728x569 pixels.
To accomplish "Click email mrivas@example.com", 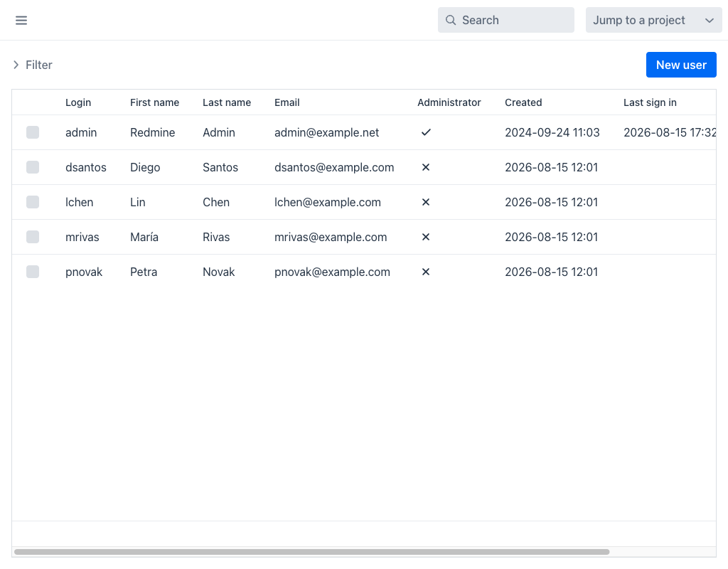I will pyautogui.click(x=330, y=237).
